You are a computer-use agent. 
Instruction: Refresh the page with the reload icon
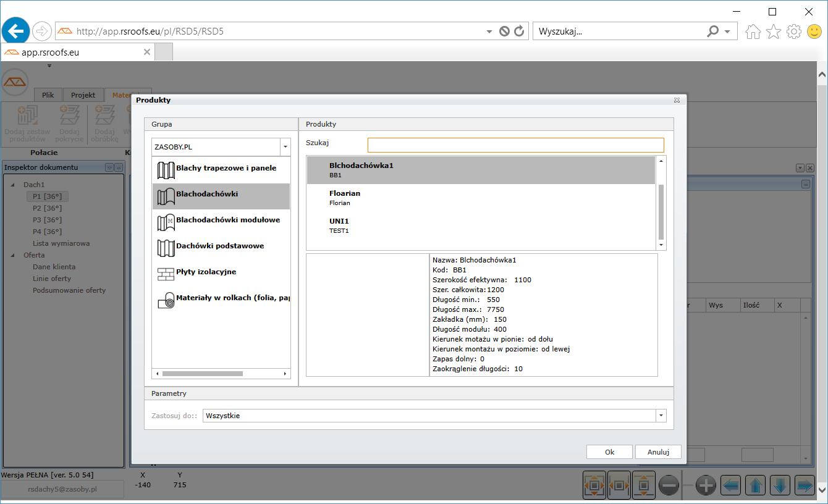[x=519, y=31]
